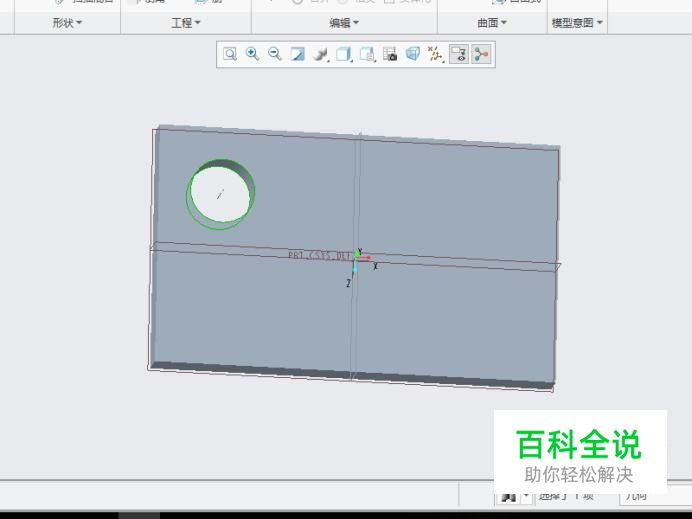Click the Zoom Out magnifier icon
The height and width of the screenshot is (519, 692).
pyautogui.click(x=275, y=54)
